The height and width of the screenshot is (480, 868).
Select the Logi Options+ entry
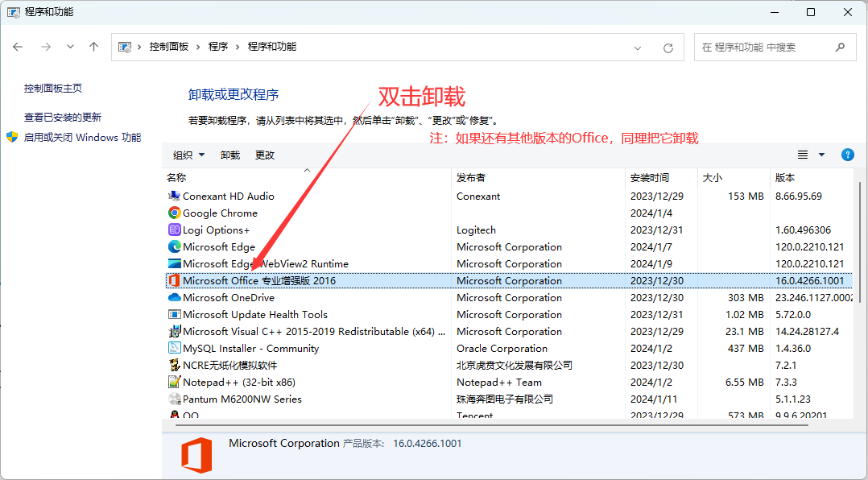click(217, 230)
